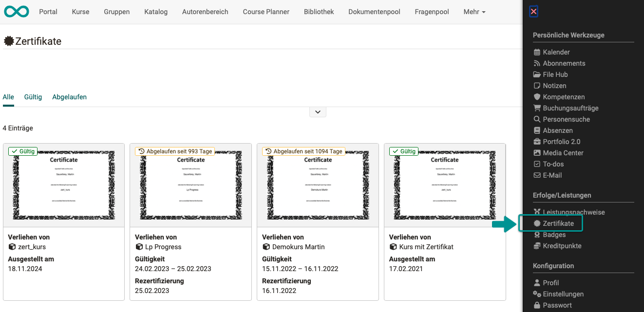644x312 pixels.
Task: Open the Fragenpool menu item
Action: coord(432,11)
